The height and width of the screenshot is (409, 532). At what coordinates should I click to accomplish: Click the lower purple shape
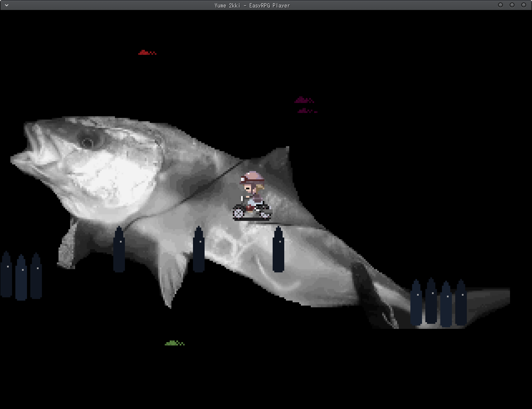click(307, 110)
